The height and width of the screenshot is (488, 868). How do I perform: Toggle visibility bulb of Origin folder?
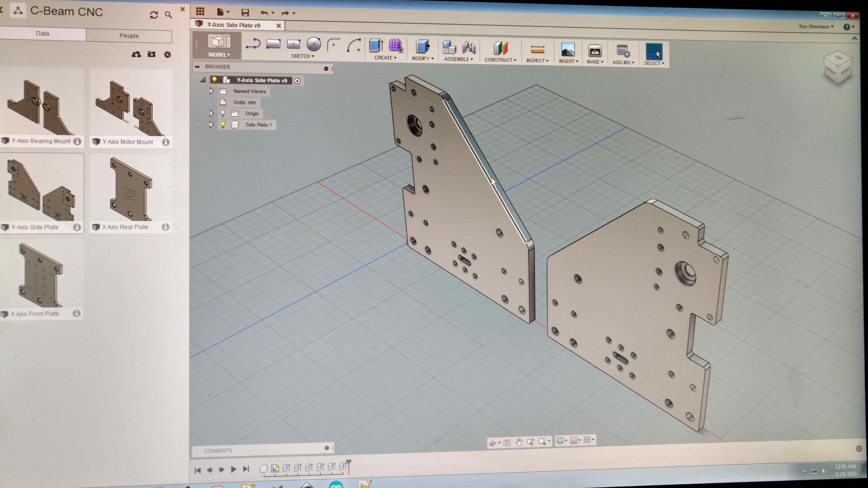[x=223, y=113]
